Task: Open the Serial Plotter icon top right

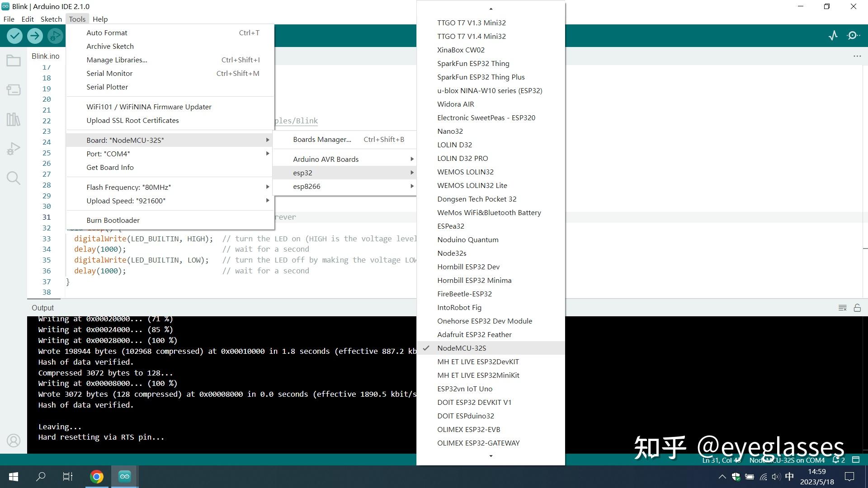Action: click(x=833, y=36)
